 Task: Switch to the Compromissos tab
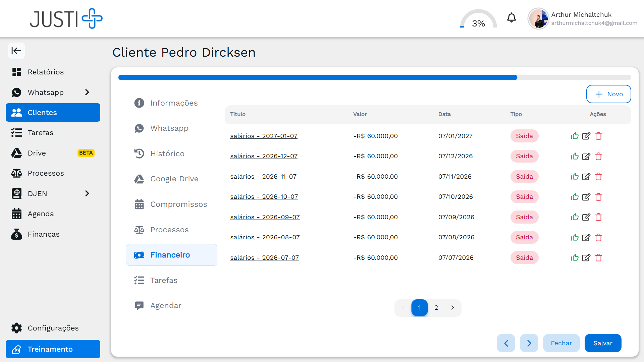[178, 204]
